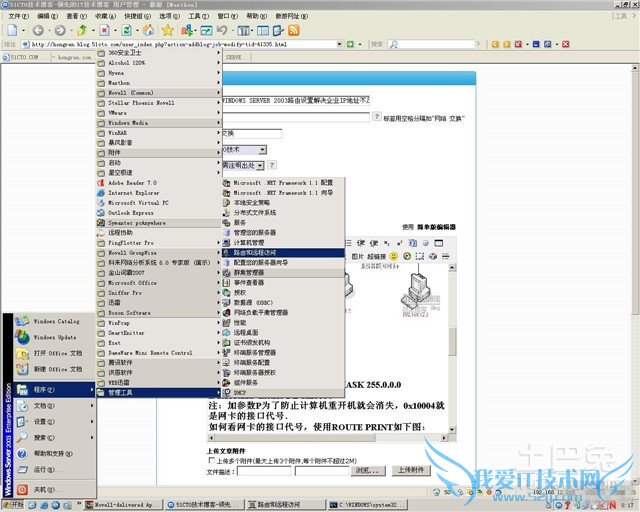Open 路由和远程访问 in admin tools menu
Image resolution: width=640 pixels, height=512 pixels.
[x=283, y=253]
